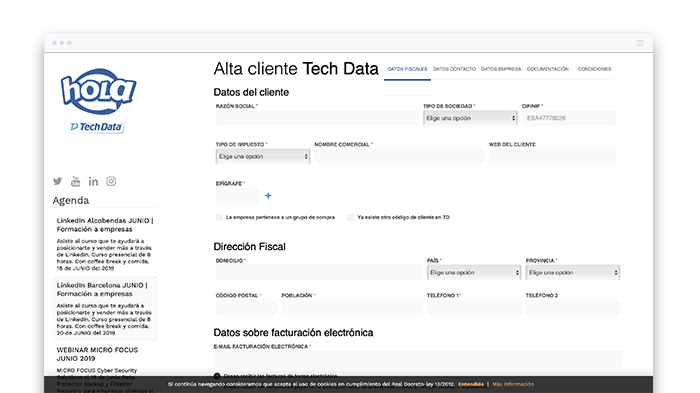The width and height of the screenshot is (700, 393).
Task: Check 'La empresa pertenece a un grupo de compra'
Action: (x=219, y=217)
